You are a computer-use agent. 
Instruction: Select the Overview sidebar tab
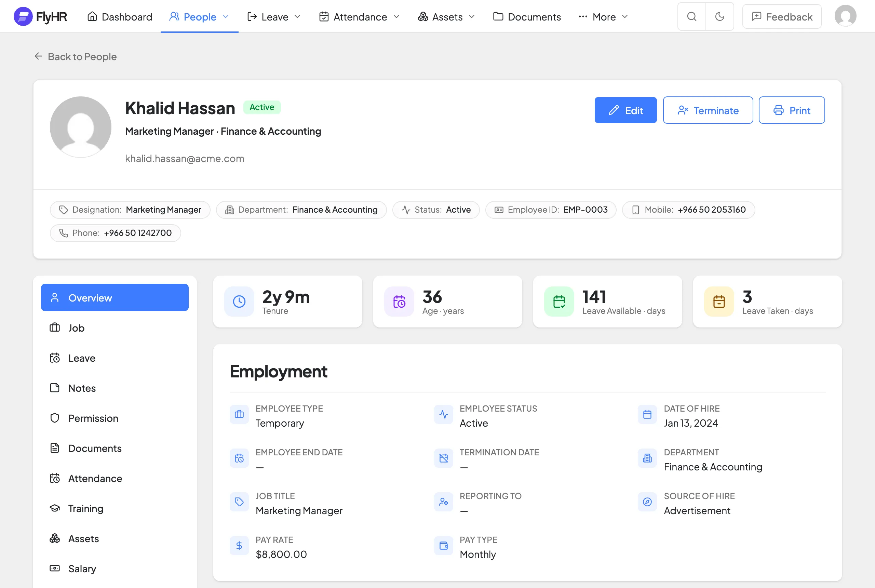point(115,298)
